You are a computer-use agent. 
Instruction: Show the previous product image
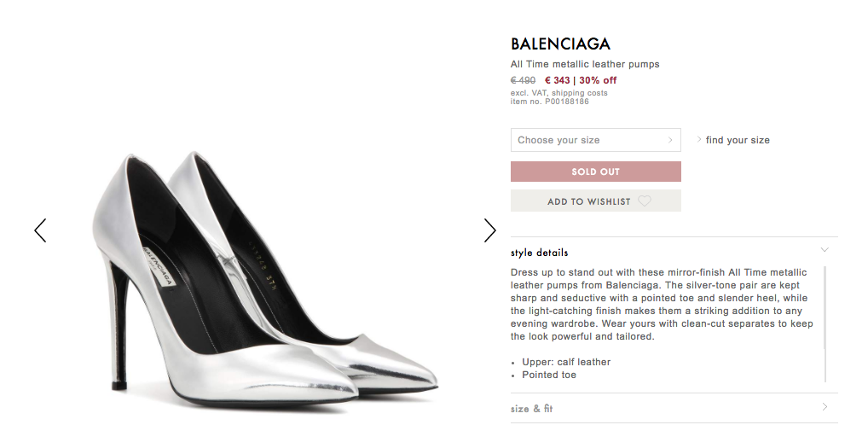(40, 230)
